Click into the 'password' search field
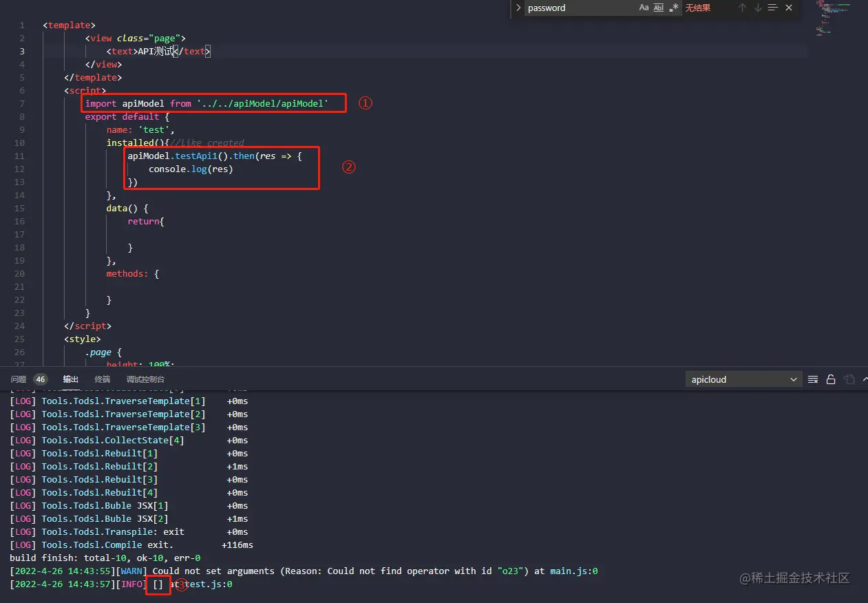Screen dimensions: 868x603 point(580,8)
